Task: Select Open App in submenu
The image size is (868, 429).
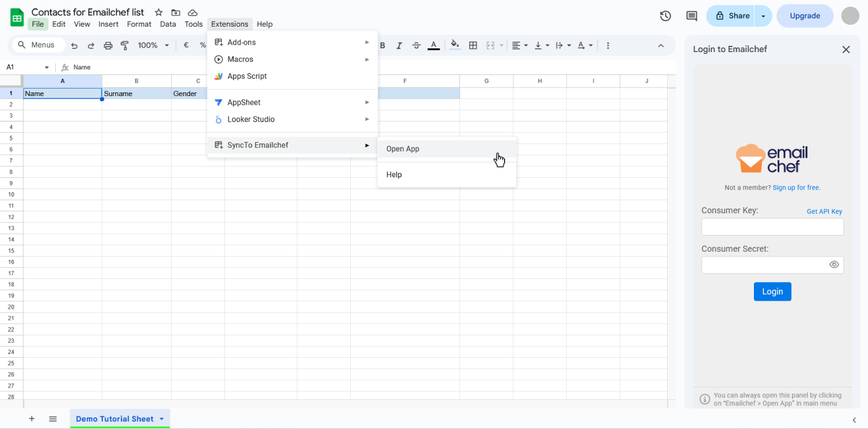Action: 403,149
